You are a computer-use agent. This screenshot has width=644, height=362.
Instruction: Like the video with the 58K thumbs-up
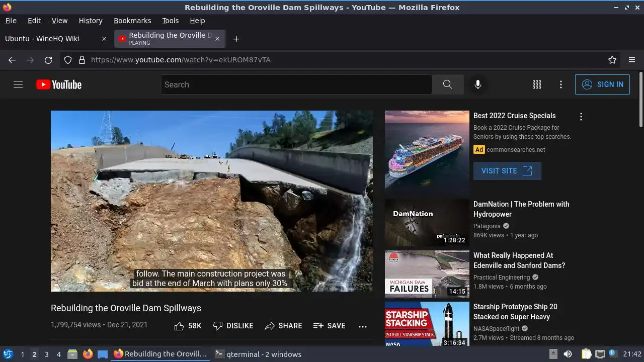click(188, 326)
